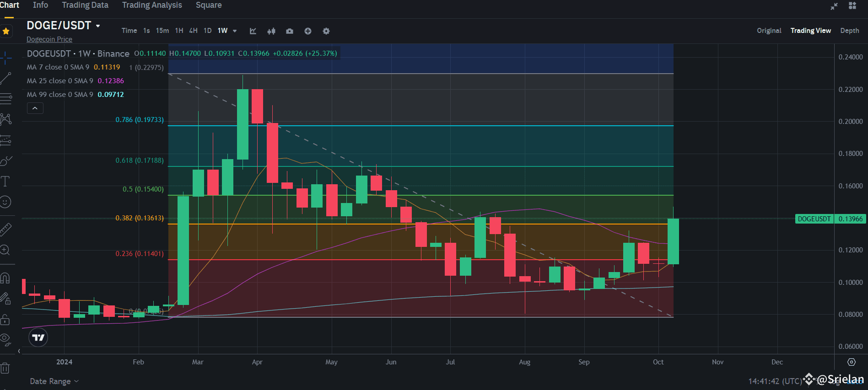Click the DOGEUSDT 1W Binance symbol title
This screenshot has width=868, height=390.
[78, 53]
